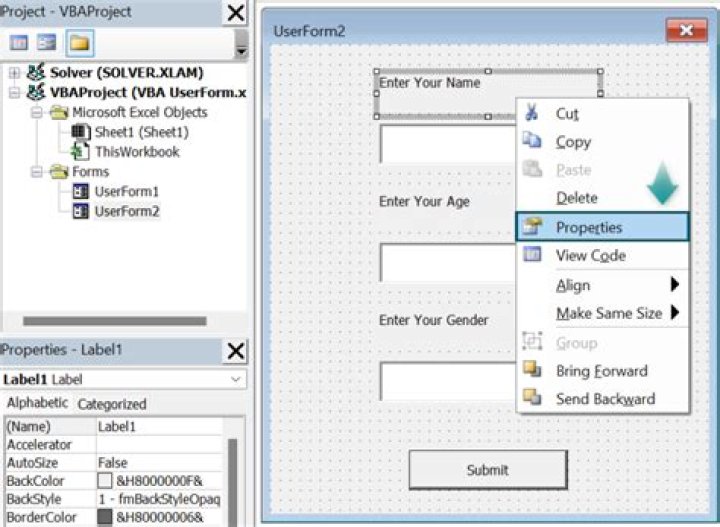Click the Sheet1 worksheet icon
Image resolution: width=720 pixels, height=527 pixels.
81,132
